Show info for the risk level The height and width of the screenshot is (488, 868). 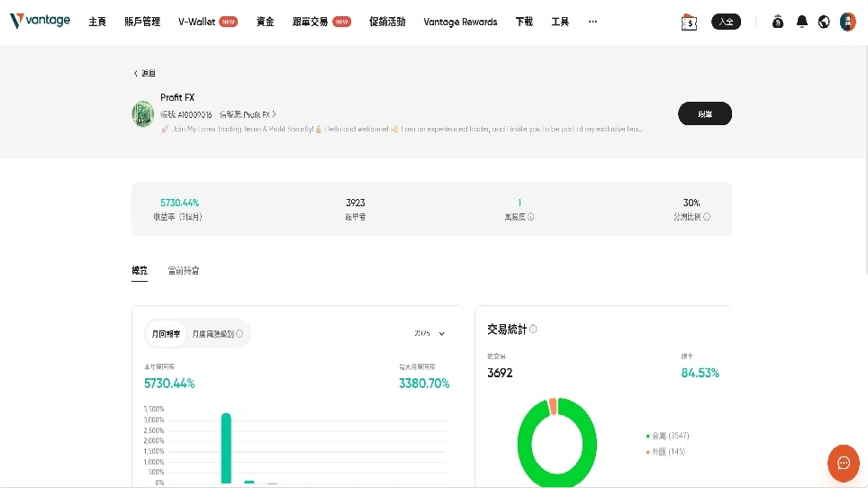[x=531, y=216]
